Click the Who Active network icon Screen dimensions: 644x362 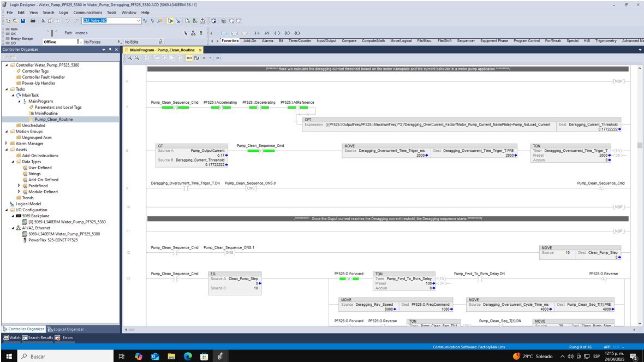[193, 33]
